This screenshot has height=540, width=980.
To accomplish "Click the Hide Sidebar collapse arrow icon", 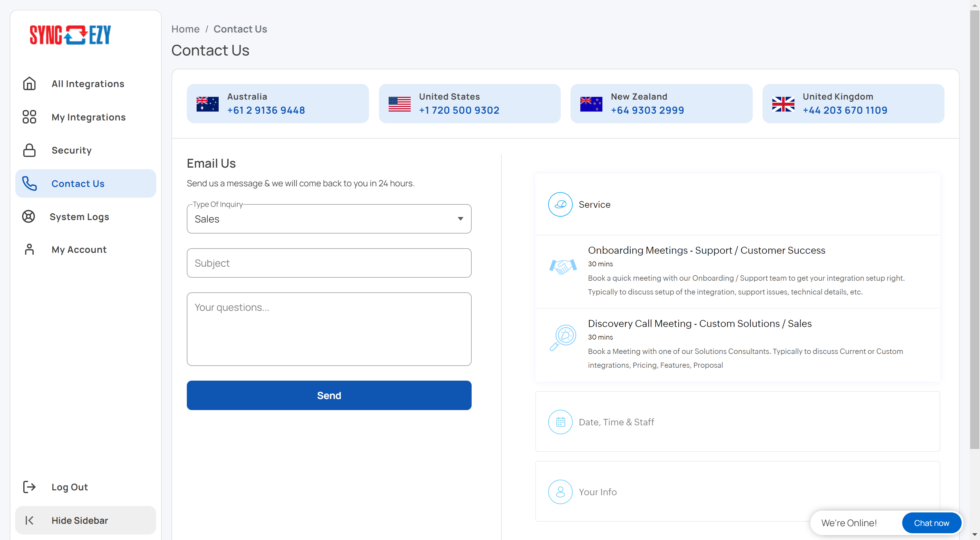I will tap(29, 520).
